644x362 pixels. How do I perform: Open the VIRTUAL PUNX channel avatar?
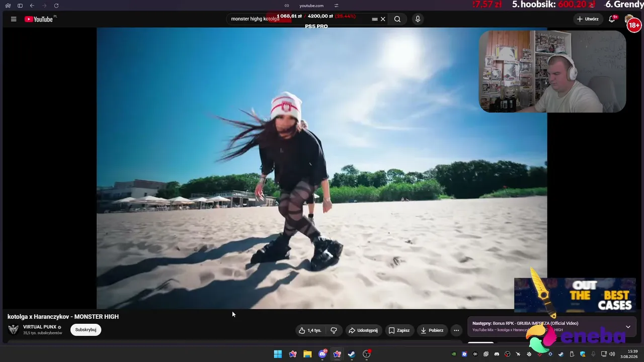coord(14,329)
